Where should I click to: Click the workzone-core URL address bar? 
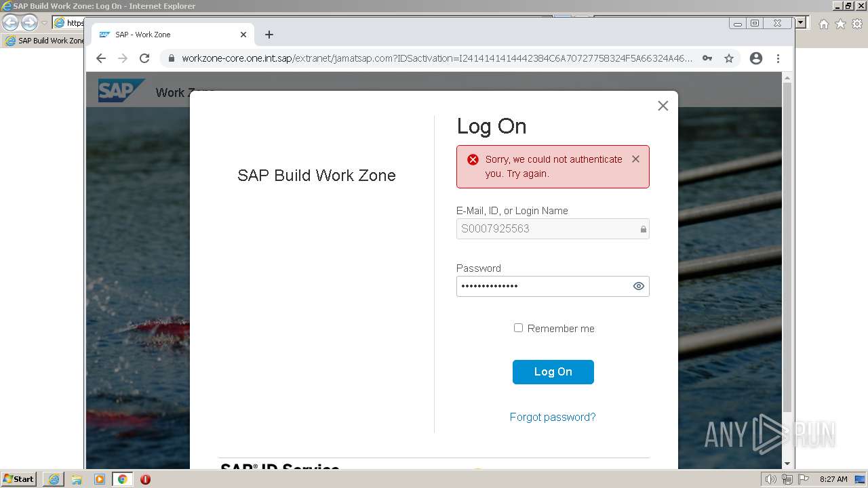pos(437,58)
